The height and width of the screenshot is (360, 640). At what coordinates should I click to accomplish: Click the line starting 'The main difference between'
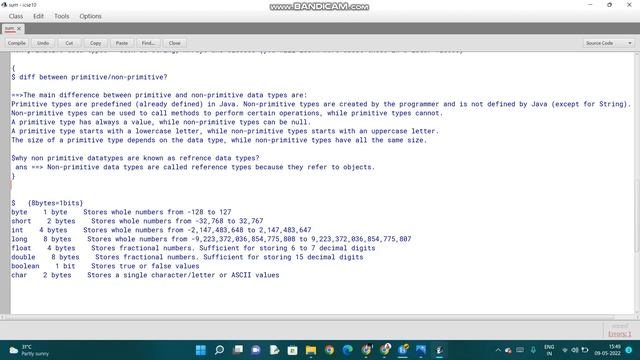click(x=159, y=95)
